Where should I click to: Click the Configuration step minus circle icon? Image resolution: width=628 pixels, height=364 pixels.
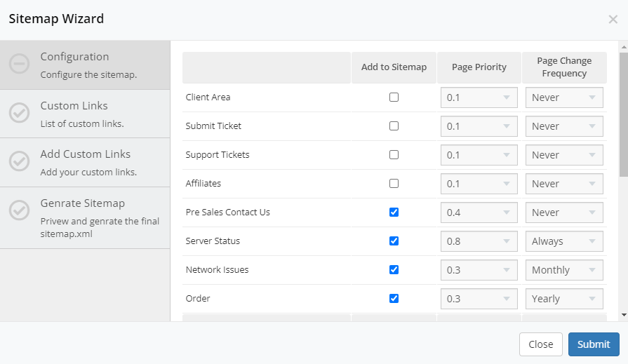tap(19, 65)
